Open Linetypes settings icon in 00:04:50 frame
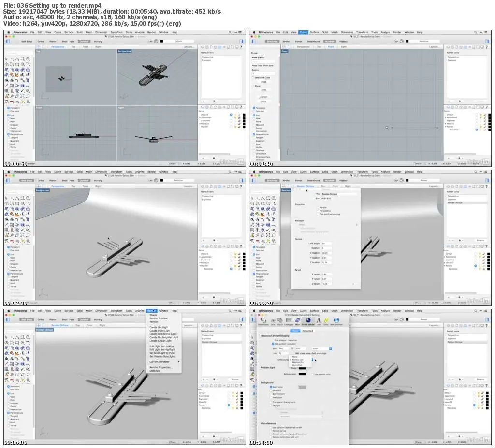This screenshot has width=495, height=448. (289, 321)
